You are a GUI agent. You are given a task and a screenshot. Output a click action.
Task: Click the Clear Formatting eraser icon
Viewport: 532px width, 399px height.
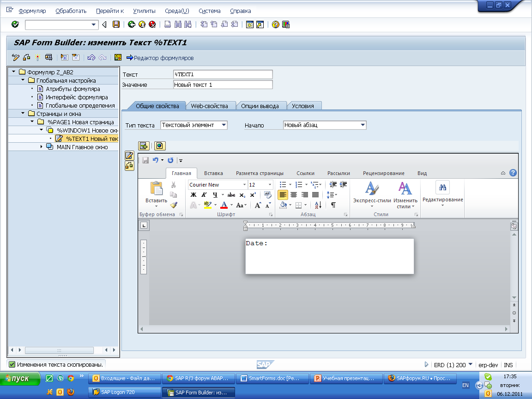point(268,195)
